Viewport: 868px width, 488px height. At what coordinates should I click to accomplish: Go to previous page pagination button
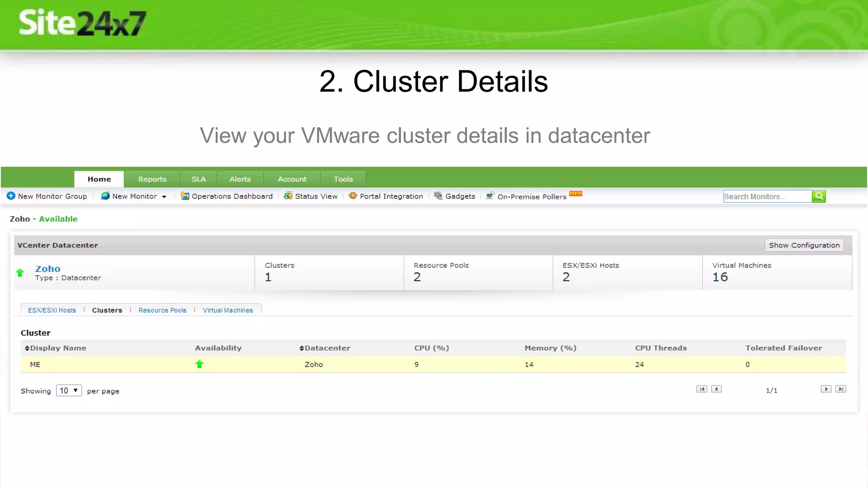coord(716,389)
